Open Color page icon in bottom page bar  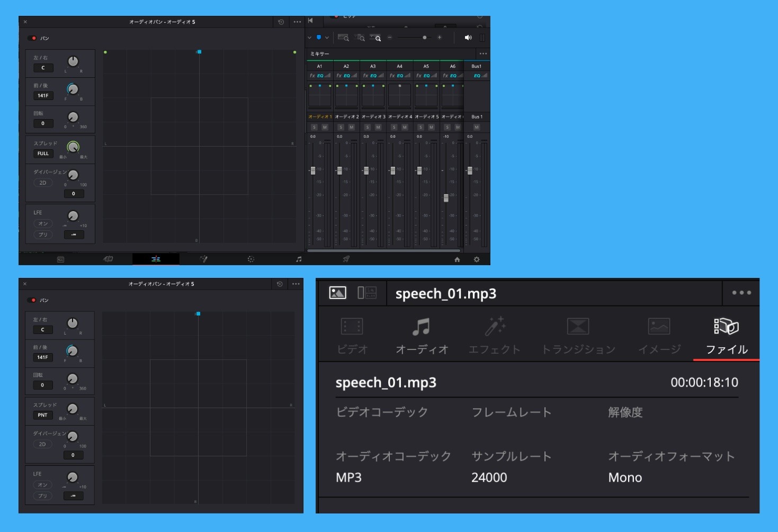click(x=251, y=259)
